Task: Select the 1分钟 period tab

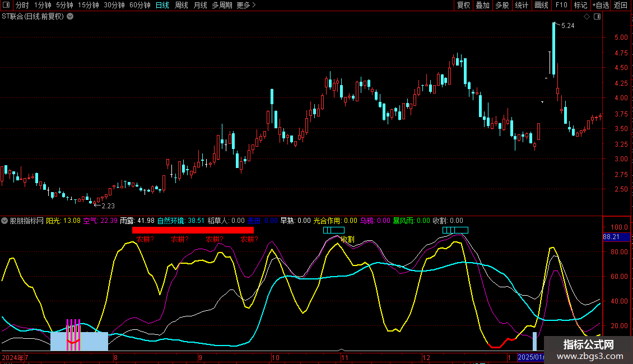Action: [x=43, y=5]
